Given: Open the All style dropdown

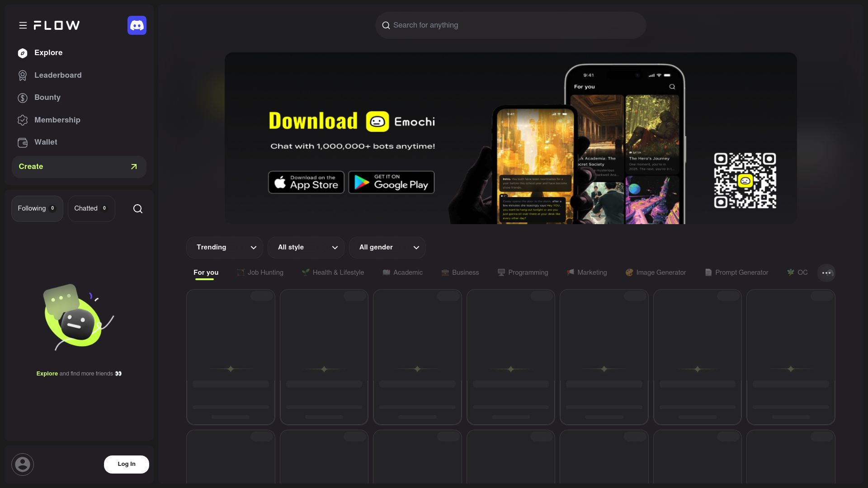Looking at the screenshot, I should click(306, 247).
